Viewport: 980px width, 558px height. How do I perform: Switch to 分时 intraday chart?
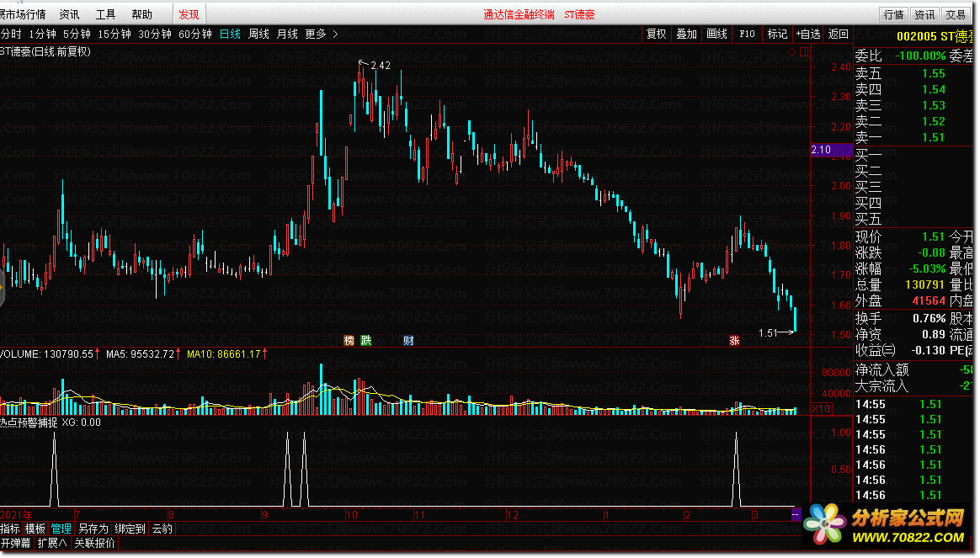11,34
